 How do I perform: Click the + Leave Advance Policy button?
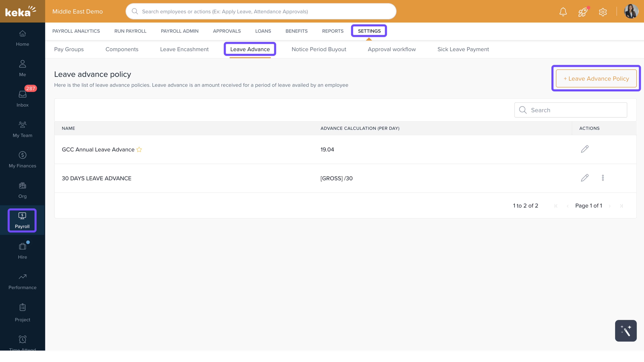[x=596, y=78]
